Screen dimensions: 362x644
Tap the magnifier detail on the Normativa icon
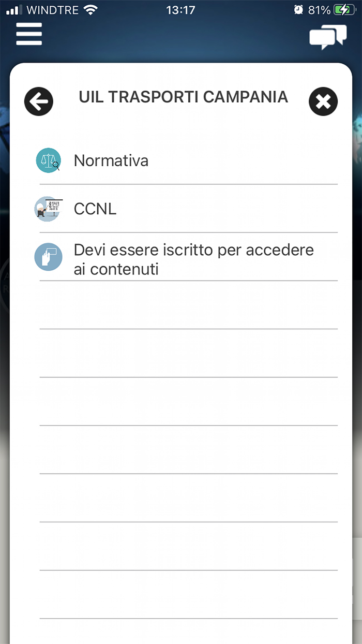pos(55,166)
